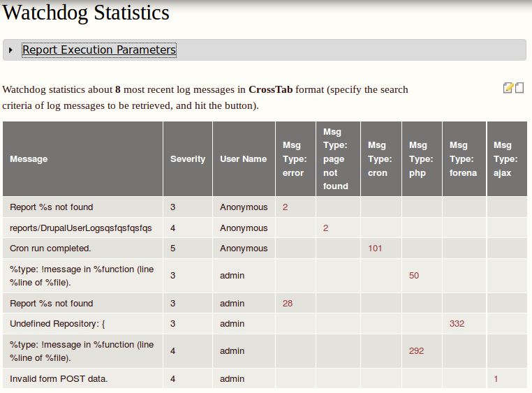Click admin in the Undefined Repository row
Image resolution: width=532 pixels, height=393 pixels.
coord(232,323)
